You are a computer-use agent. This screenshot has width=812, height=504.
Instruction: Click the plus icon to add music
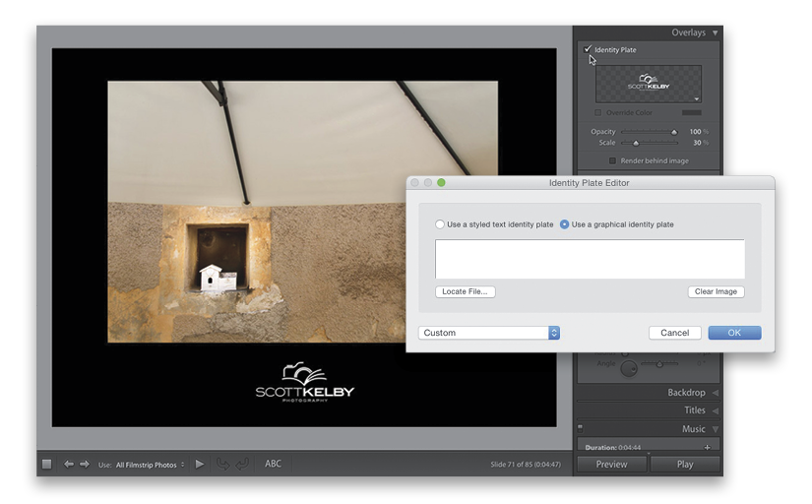(707, 447)
